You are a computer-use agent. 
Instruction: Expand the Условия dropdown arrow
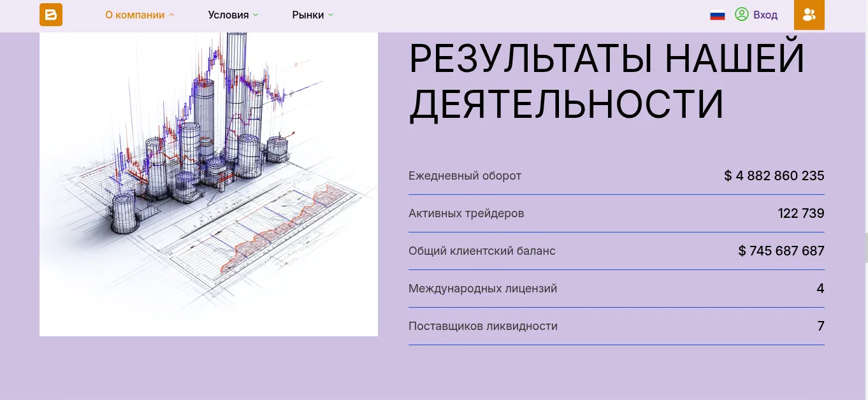click(x=256, y=15)
